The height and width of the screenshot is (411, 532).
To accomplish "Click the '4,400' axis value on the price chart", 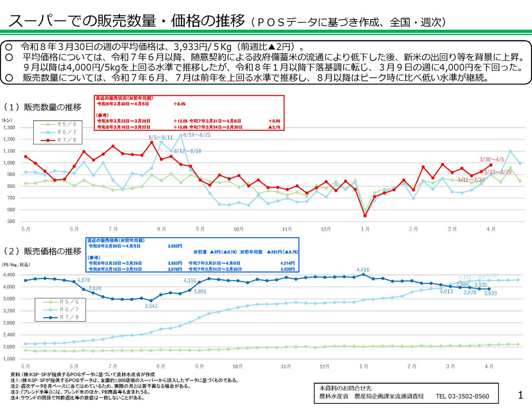I will click(9, 275).
